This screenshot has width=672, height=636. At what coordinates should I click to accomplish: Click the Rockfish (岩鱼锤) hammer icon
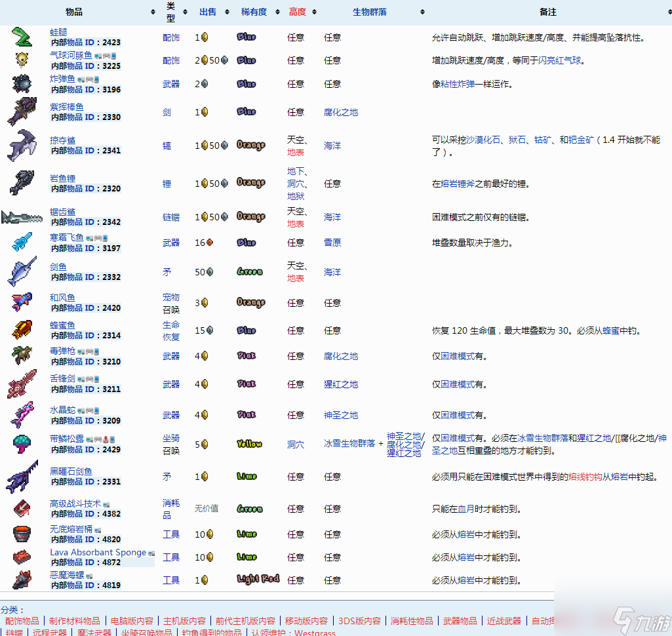pos(22,183)
